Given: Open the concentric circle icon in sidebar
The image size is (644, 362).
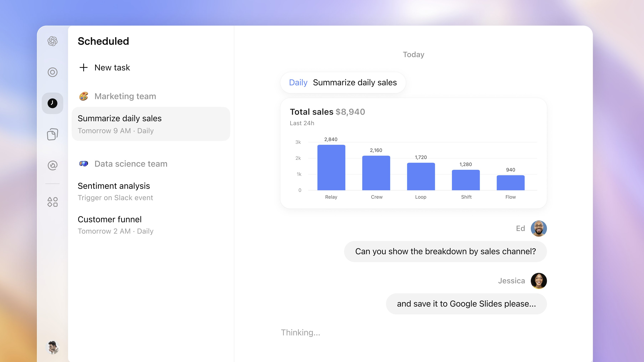Looking at the screenshot, I should [x=53, y=72].
